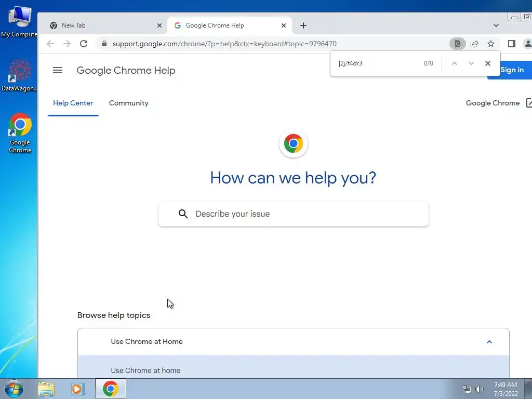The width and height of the screenshot is (532, 399).
Task: Open Use Chrome at home help topic
Action: click(x=145, y=370)
